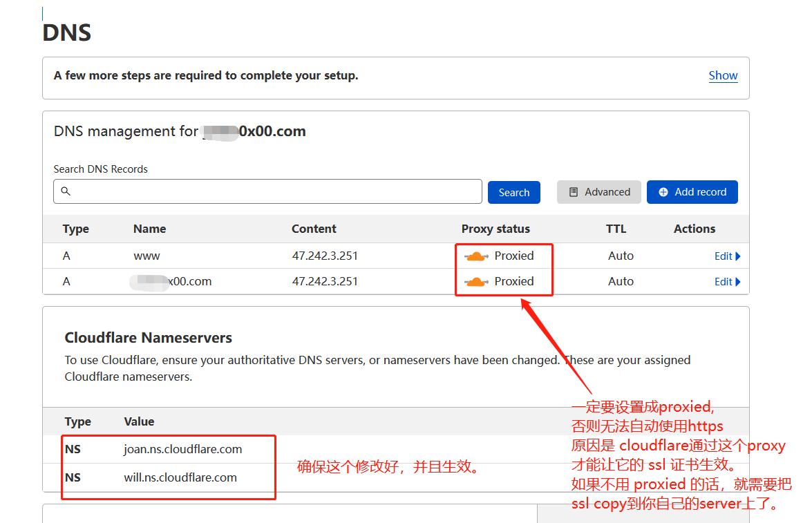
Task: Click the plus icon on Add record
Action: click(x=663, y=192)
